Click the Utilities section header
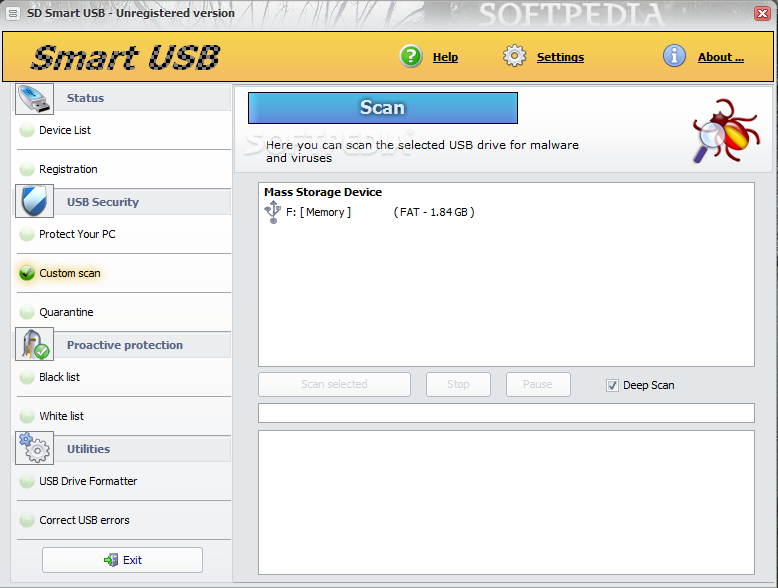Image resolution: width=778 pixels, height=588 pixels. (x=122, y=449)
